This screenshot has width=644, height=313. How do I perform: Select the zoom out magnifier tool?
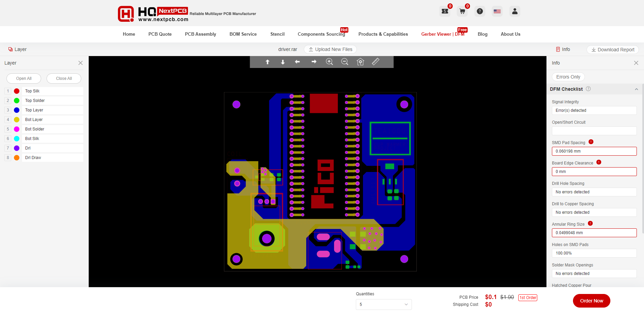click(345, 62)
